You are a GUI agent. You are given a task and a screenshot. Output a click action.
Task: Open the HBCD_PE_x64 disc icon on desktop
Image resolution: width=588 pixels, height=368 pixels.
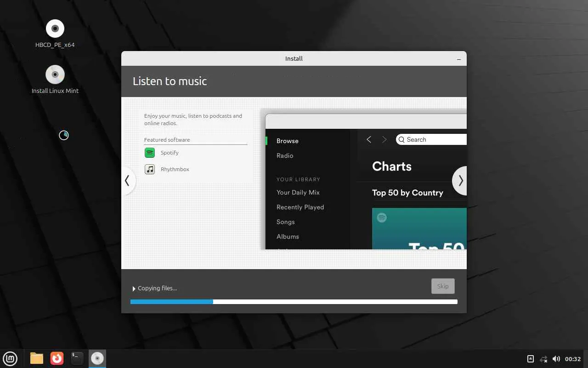[55, 29]
